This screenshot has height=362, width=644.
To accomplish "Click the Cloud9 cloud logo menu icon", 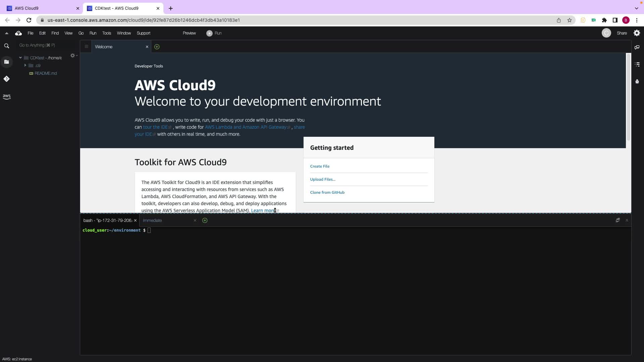I will [x=18, y=33].
